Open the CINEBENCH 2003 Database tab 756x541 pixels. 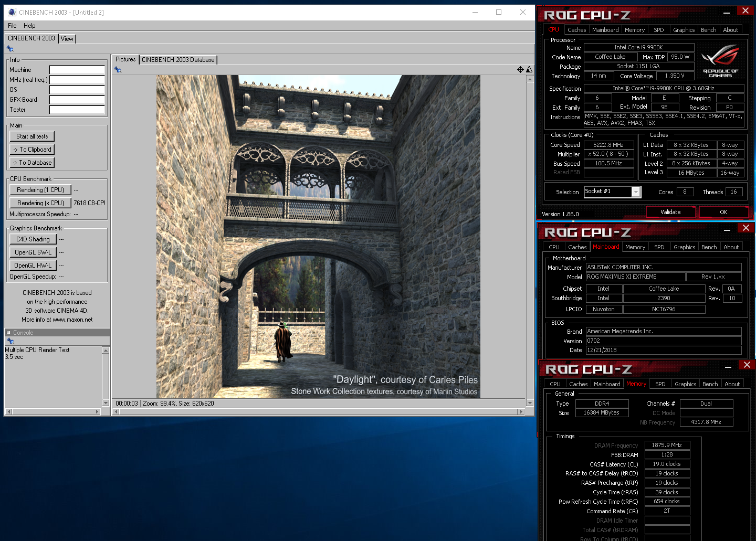[178, 60]
